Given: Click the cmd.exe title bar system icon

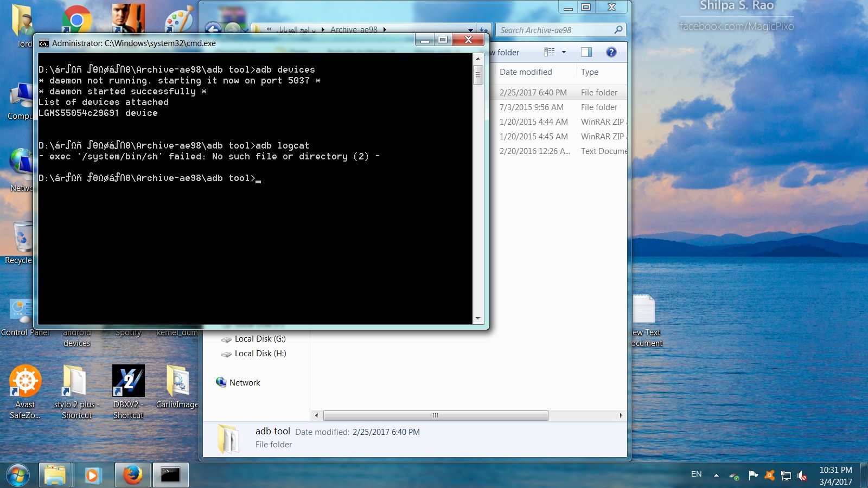Looking at the screenshot, I should tap(44, 43).
